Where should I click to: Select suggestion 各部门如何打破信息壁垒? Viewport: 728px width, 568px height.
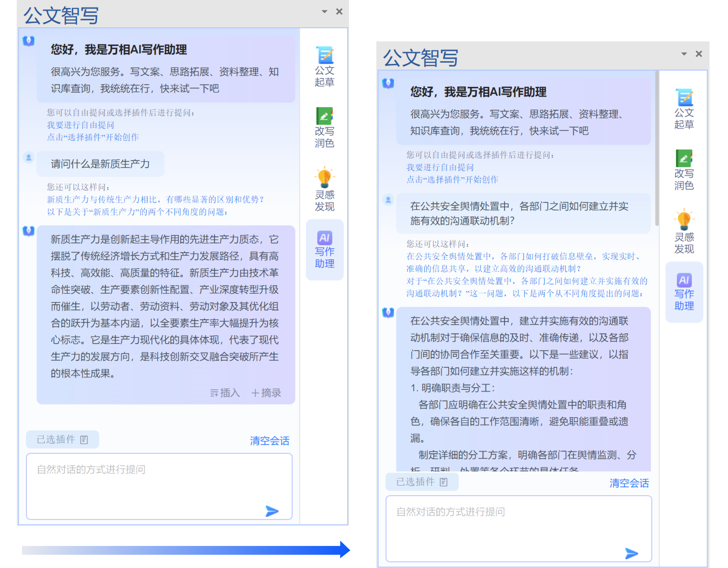coord(524,263)
